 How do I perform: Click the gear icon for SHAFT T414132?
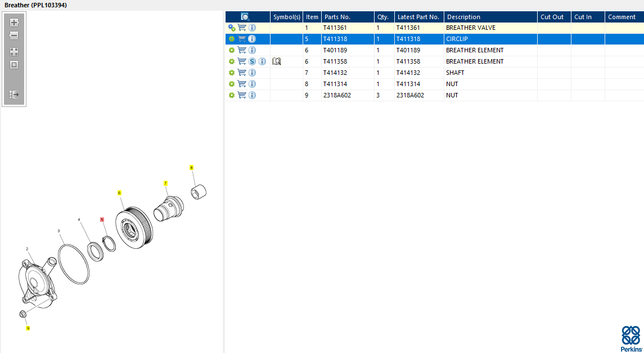coord(232,73)
